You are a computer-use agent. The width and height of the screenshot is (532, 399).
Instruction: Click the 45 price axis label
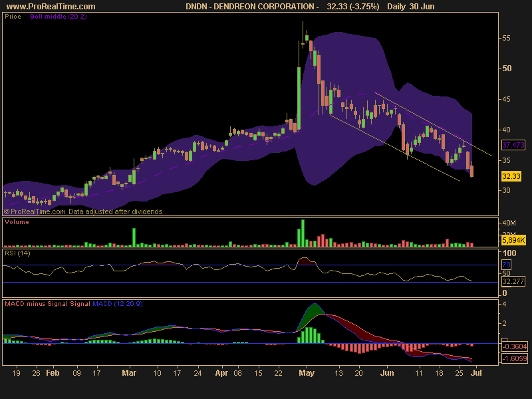pyautogui.click(x=506, y=99)
